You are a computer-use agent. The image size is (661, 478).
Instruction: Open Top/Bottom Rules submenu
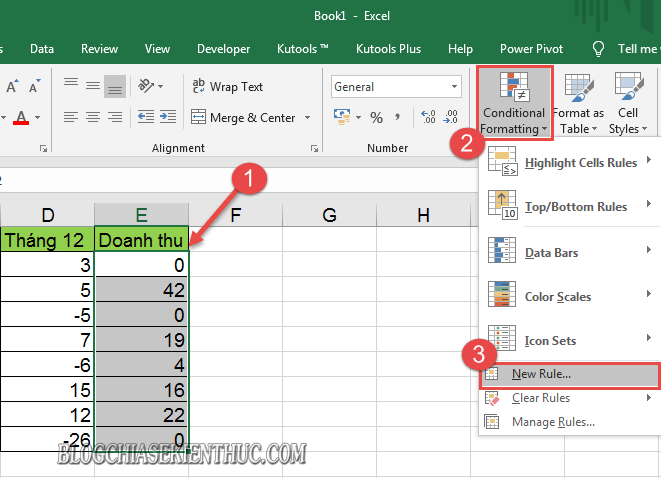point(570,206)
